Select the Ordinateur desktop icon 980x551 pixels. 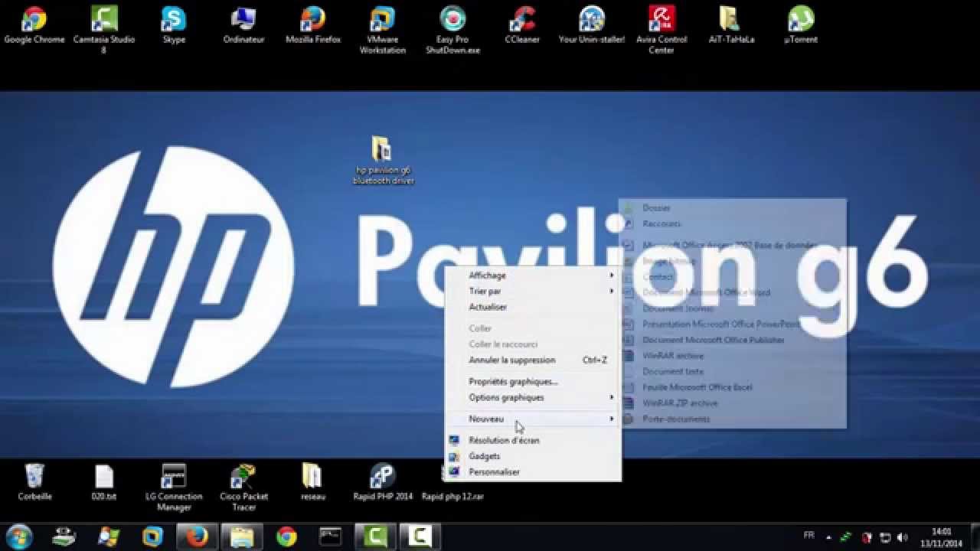pyautogui.click(x=243, y=25)
